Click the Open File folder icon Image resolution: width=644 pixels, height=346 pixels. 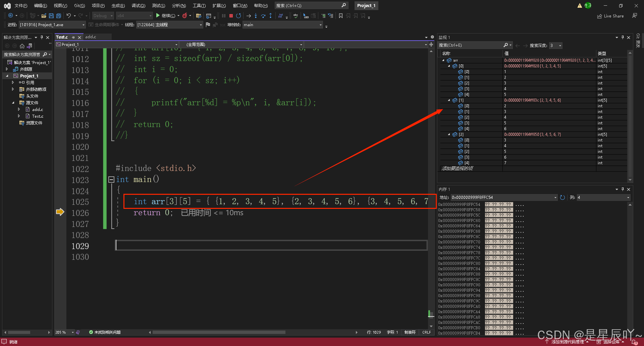[x=44, y=16]
